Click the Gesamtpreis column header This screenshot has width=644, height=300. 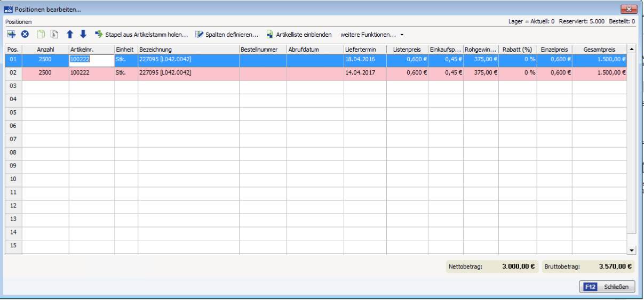pyautogui.click(x=599, y=49)
